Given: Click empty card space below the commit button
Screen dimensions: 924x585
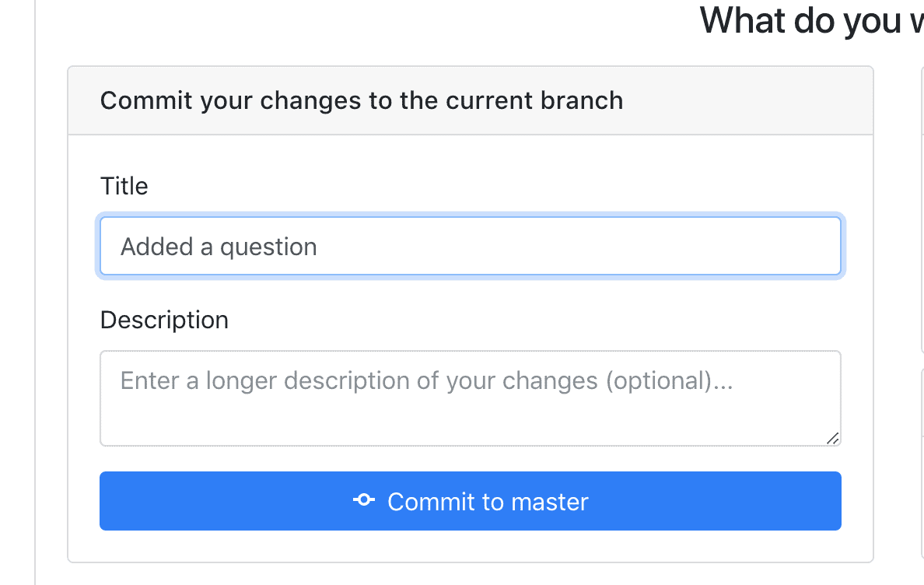Looking at the screenshot, I should 471,546.
